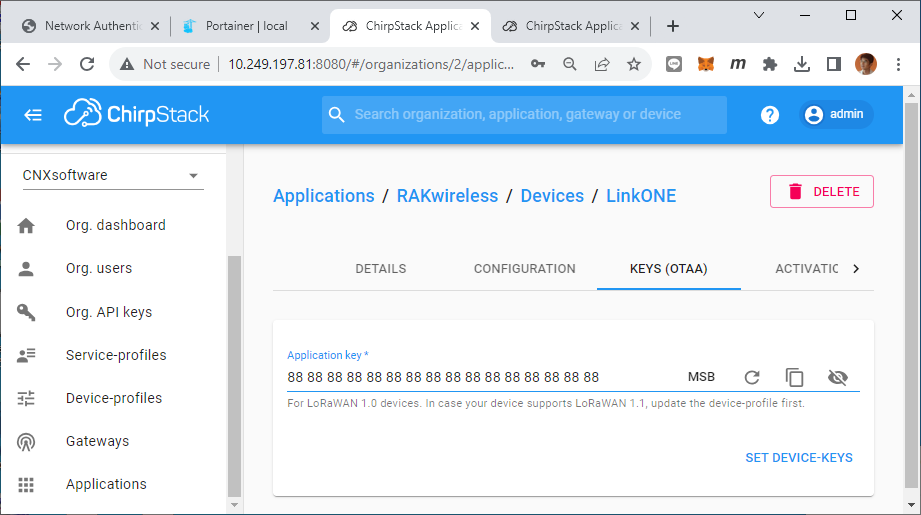921x515 pixels.
Task: Open the Chrome three-dot menu
Action: [898, 64]
